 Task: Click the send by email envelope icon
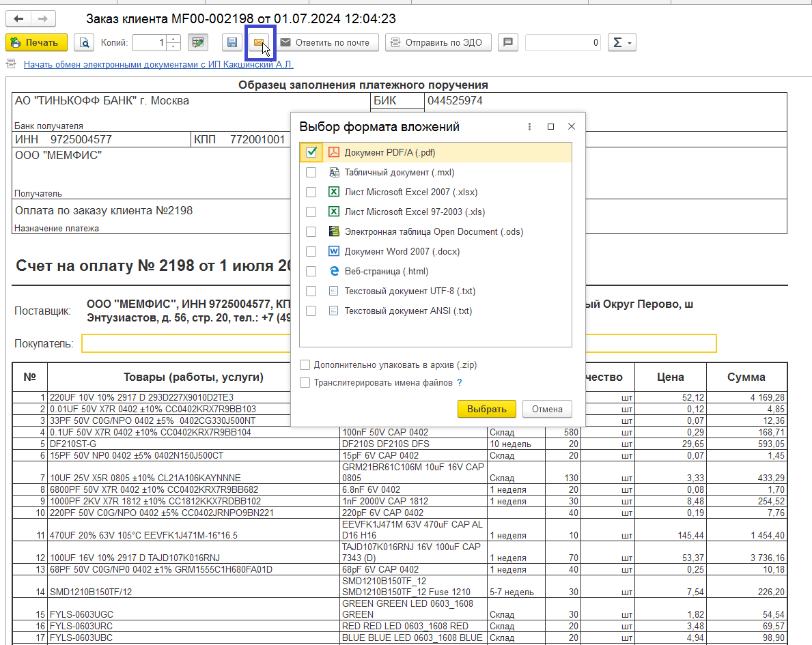[258, 43]
